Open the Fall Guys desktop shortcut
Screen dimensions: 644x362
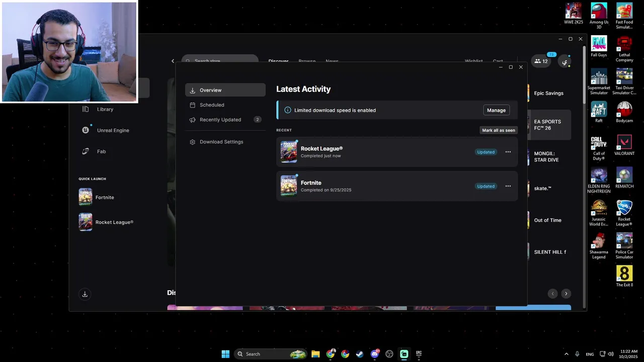599,46
